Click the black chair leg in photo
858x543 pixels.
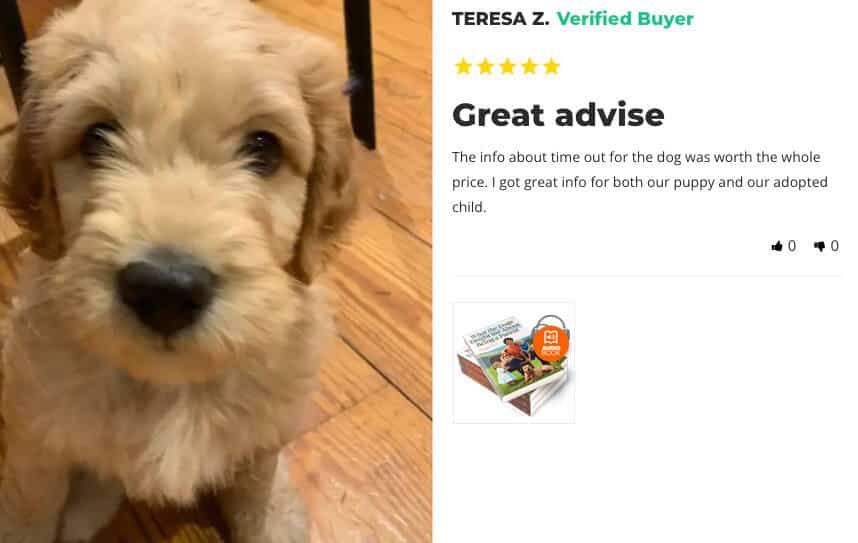360,74
